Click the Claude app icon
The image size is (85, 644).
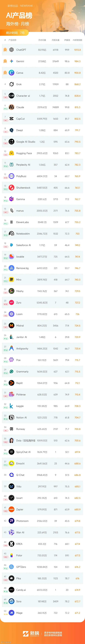tap(12, 107)
